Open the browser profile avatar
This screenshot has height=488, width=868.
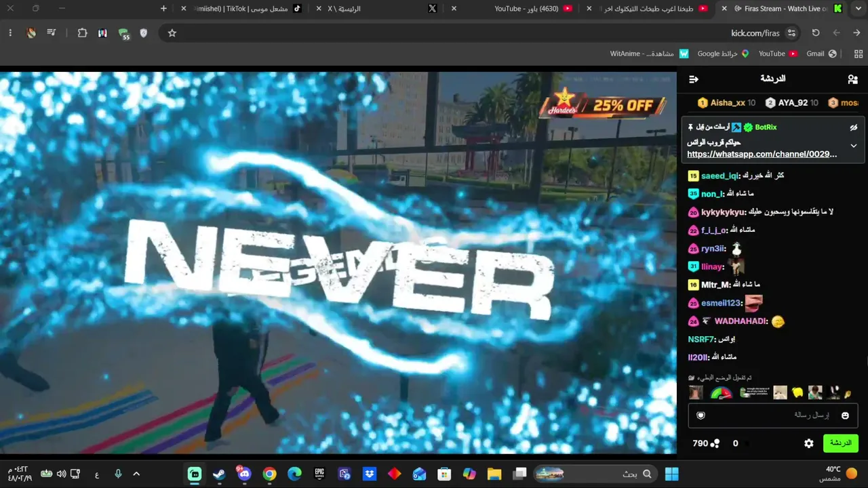click(31, 33)
